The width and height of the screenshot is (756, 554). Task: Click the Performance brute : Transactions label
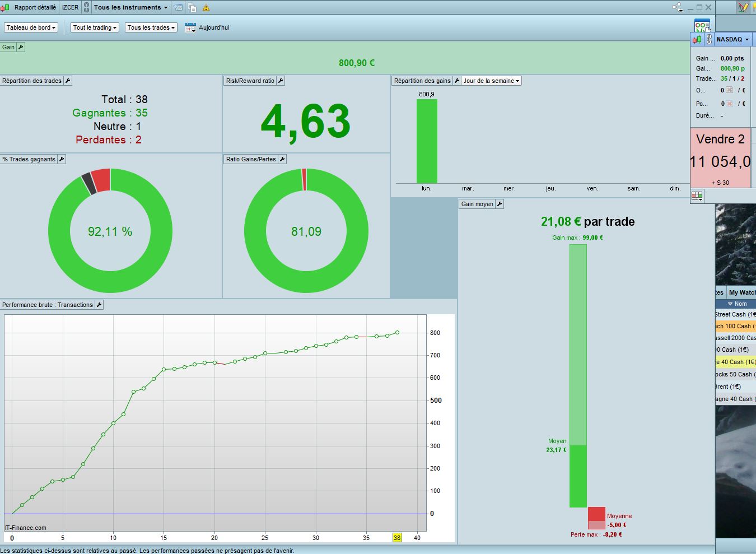coord(48,305)
